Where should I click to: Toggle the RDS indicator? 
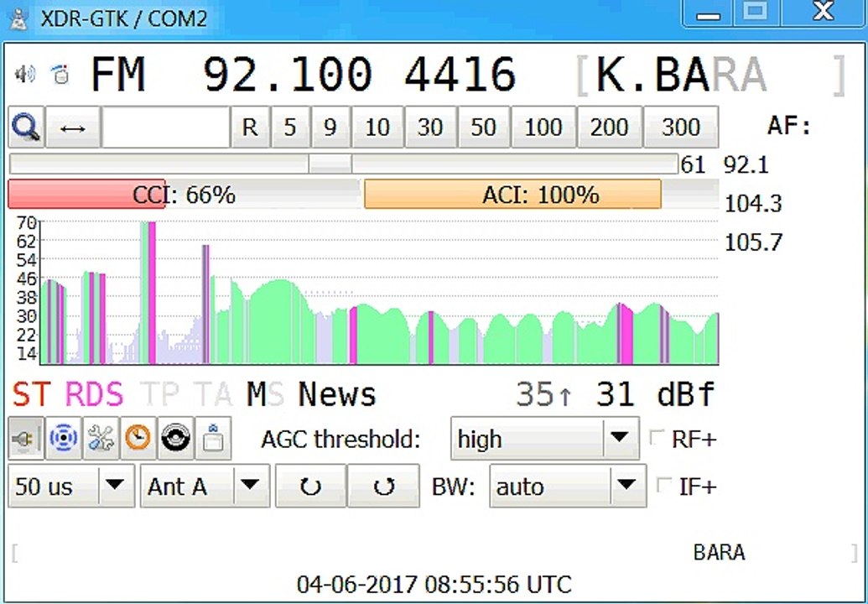coord(94,394)
